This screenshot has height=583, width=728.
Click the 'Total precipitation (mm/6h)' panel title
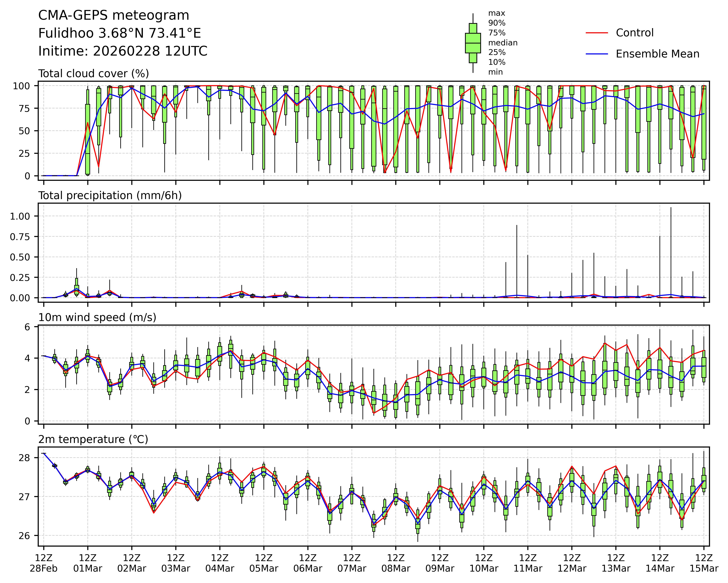coord(110,196)
